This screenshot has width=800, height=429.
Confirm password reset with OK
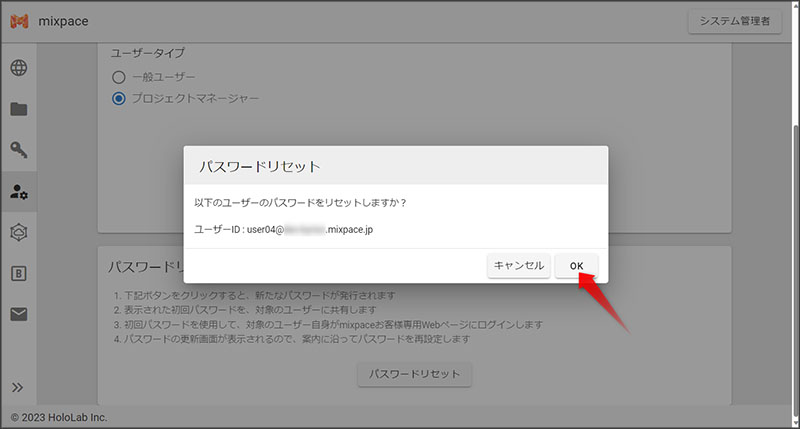(x=576, y=266)
